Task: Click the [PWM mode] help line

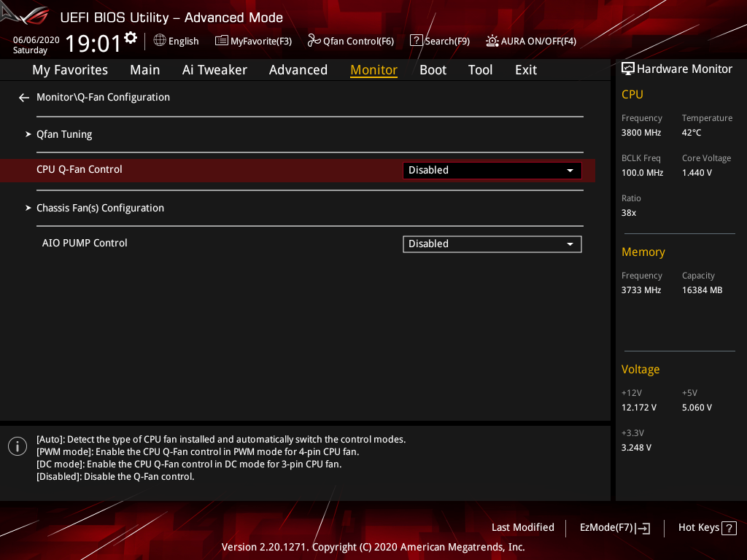Action: coord(198,452)
